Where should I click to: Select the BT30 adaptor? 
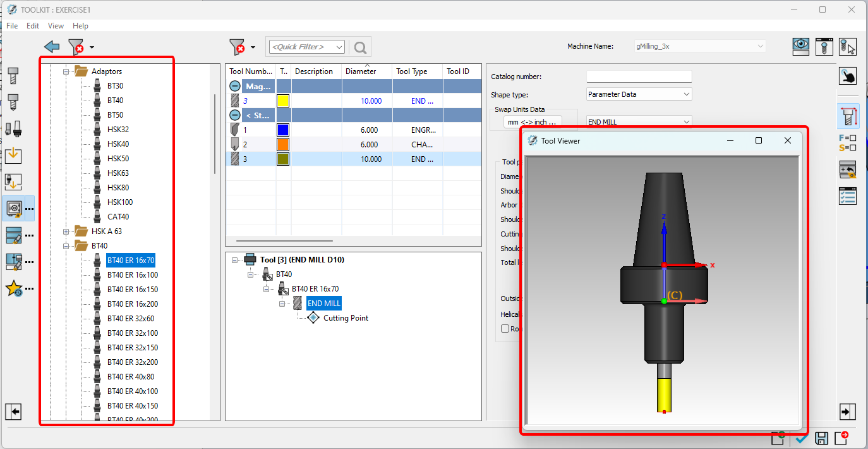pyautogui.click(x=116, y=86)
